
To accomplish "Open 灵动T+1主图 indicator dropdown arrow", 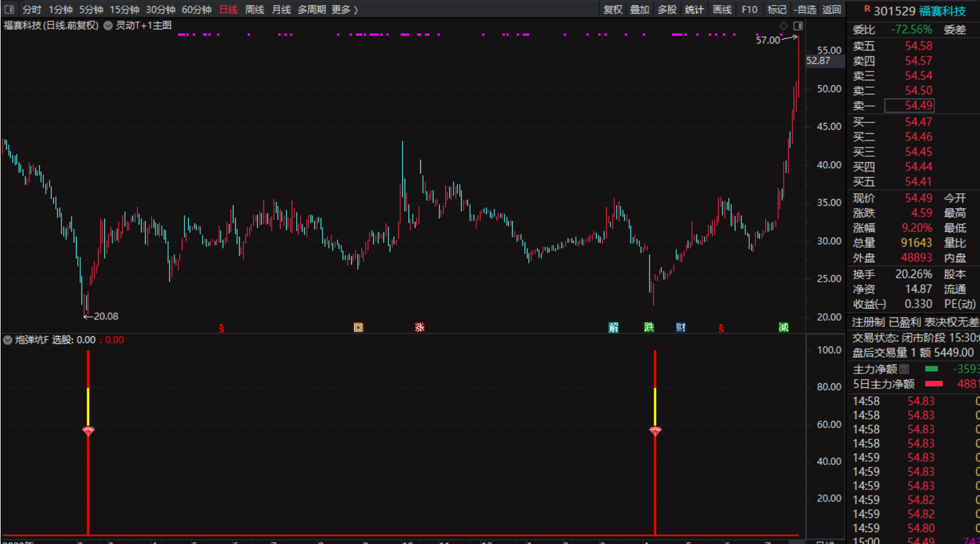I will click(x=108, y=26).
